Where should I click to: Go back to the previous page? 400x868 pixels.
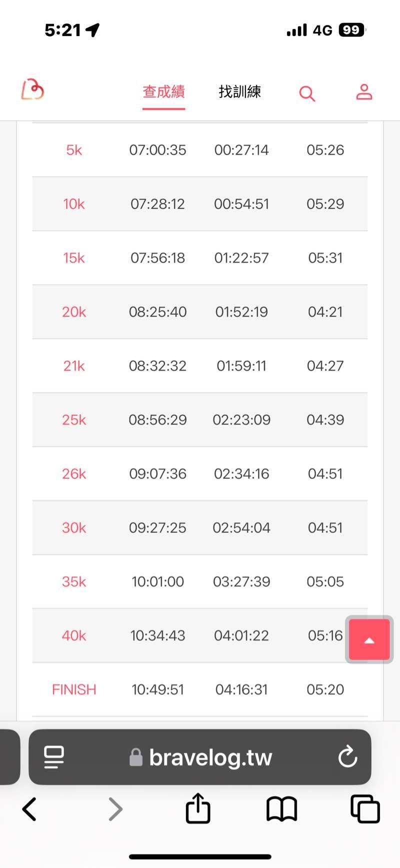point(29,809)
